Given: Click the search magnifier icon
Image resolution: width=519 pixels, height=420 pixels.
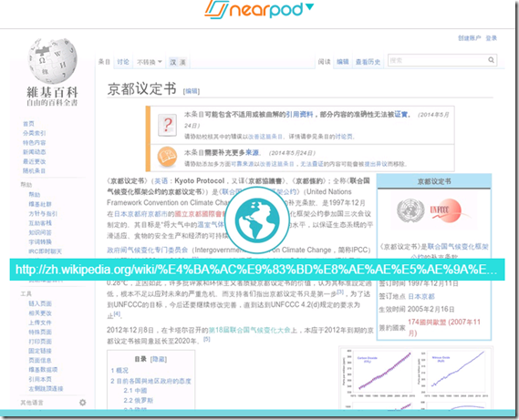Looking at the screenshot, I should pyautogui.click(x=492, y=60).
